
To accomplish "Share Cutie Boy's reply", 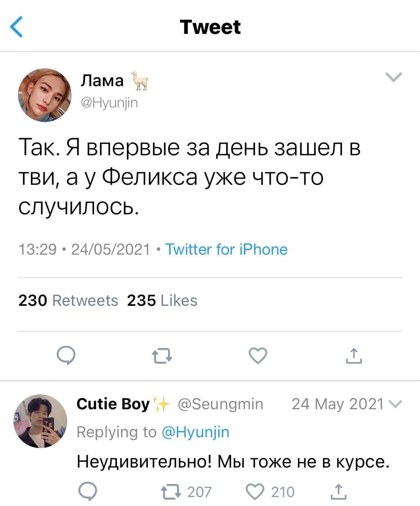I will (x=338, y=492).
